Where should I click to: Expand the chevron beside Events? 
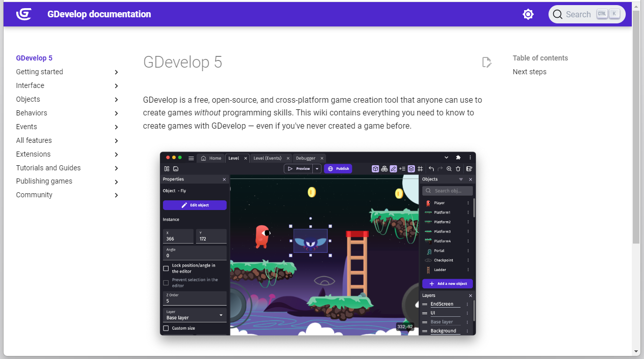coord(116,127)
